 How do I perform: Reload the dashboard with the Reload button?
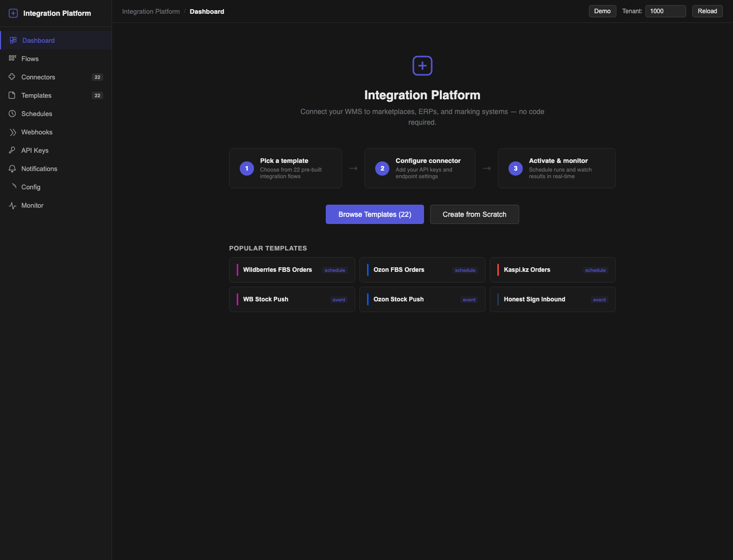coord(708,11)
